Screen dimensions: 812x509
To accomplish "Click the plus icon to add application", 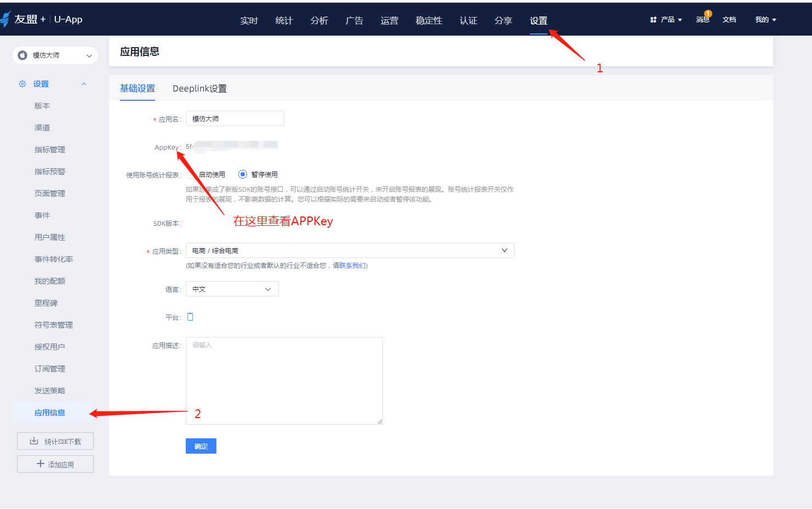I will (40, 464).
